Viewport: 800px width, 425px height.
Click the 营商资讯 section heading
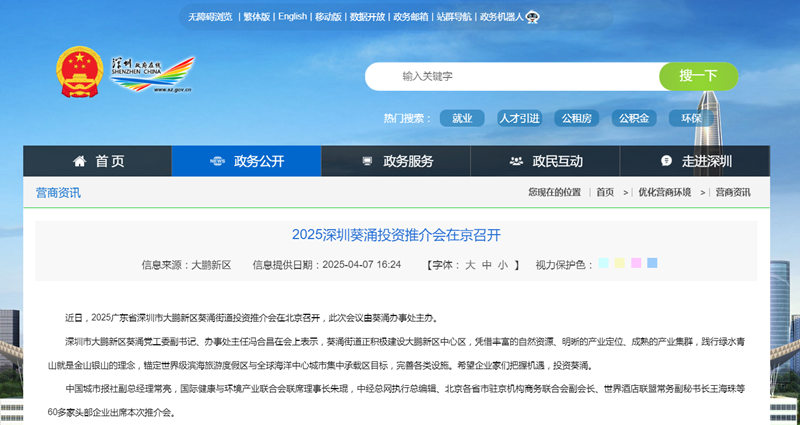tap(58, 193)
